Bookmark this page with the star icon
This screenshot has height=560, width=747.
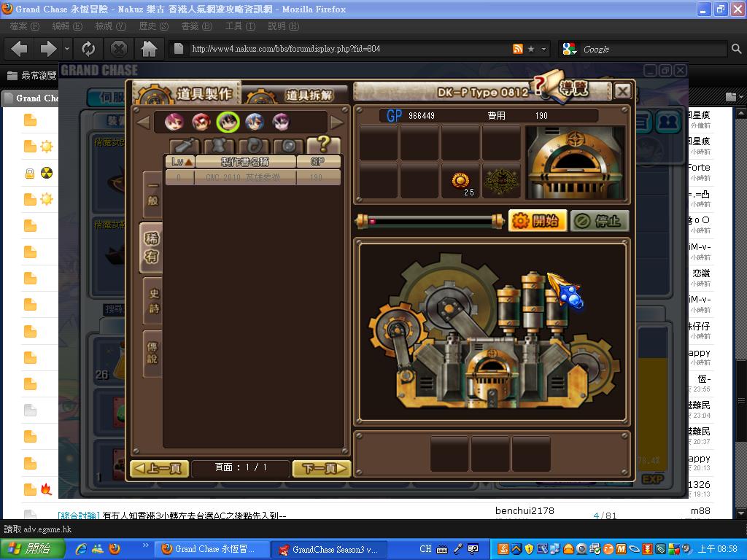(531, 49)
